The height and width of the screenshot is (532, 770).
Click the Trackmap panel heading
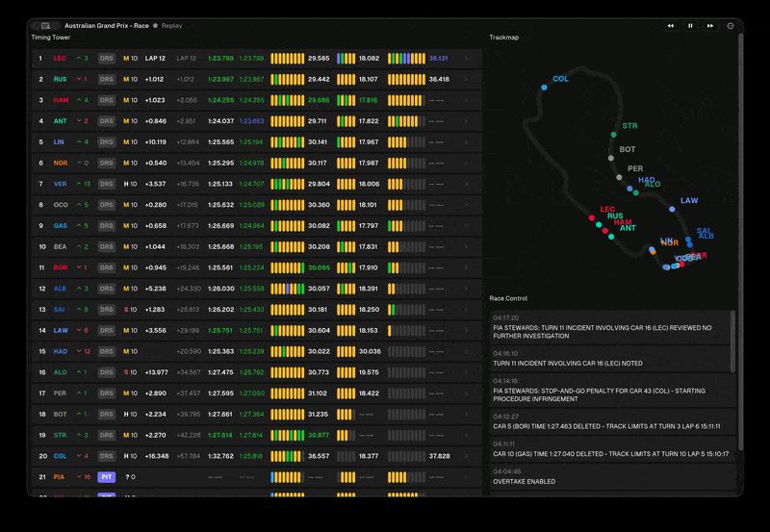[x=503, y=38]
